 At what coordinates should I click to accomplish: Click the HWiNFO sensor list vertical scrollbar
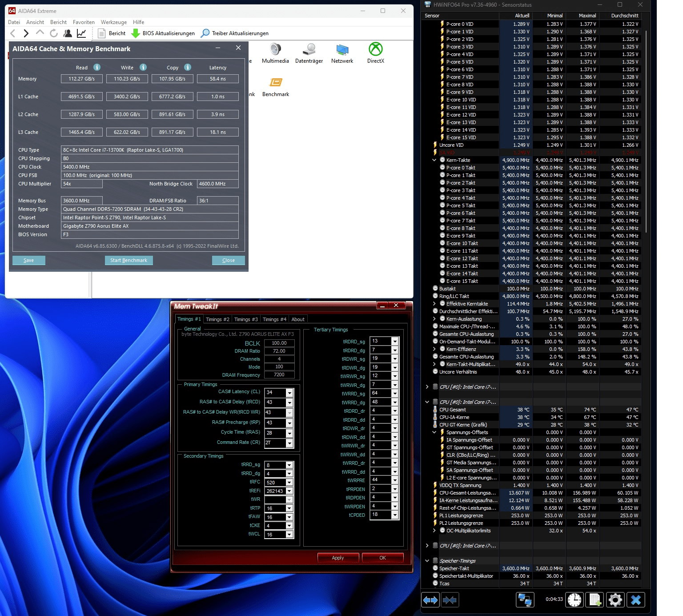point(646,132)
